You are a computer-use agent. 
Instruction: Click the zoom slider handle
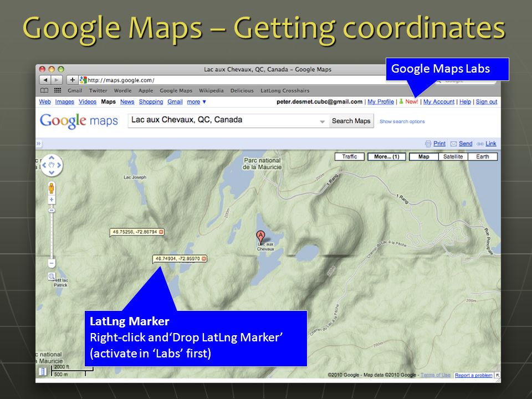click(52, 211)
